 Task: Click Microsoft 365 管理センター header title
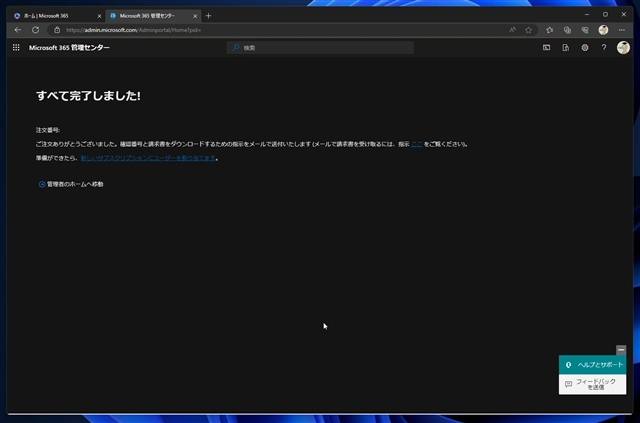pos(69,48)
